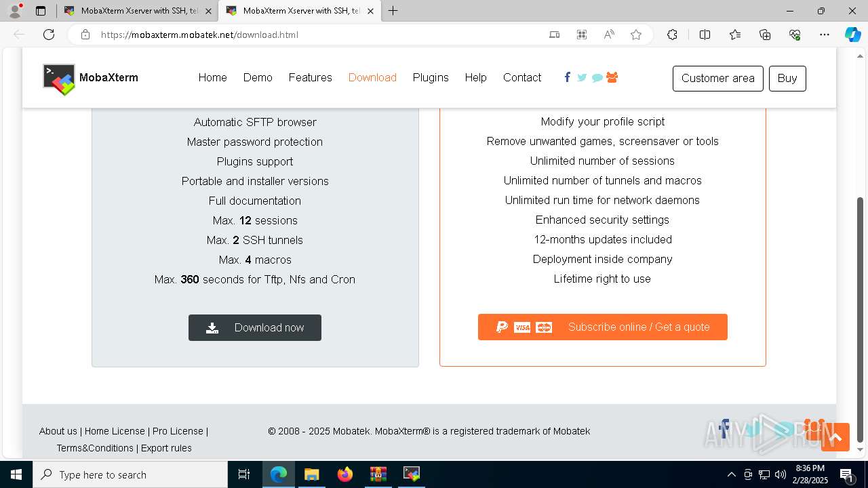The image size is (868, 488).
Task: Click the page vertical scrollbar thumb
Action: [x=861, y=319]
